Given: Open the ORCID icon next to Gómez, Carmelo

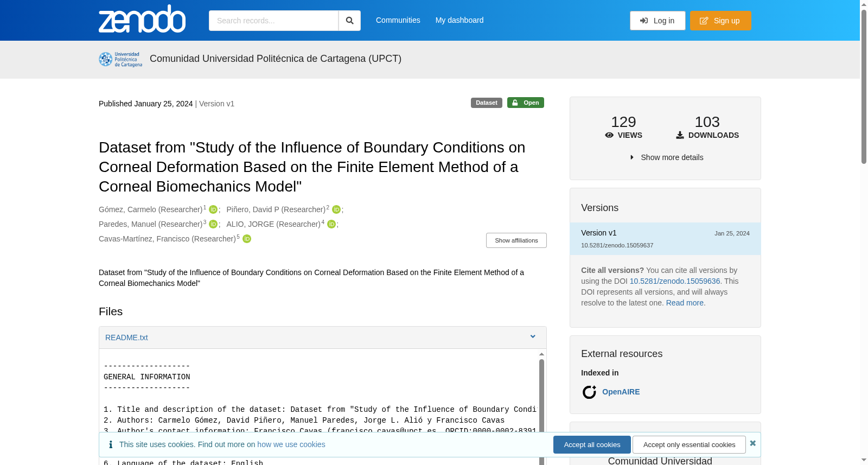Looking at the screenshot, I should [213, 209].
